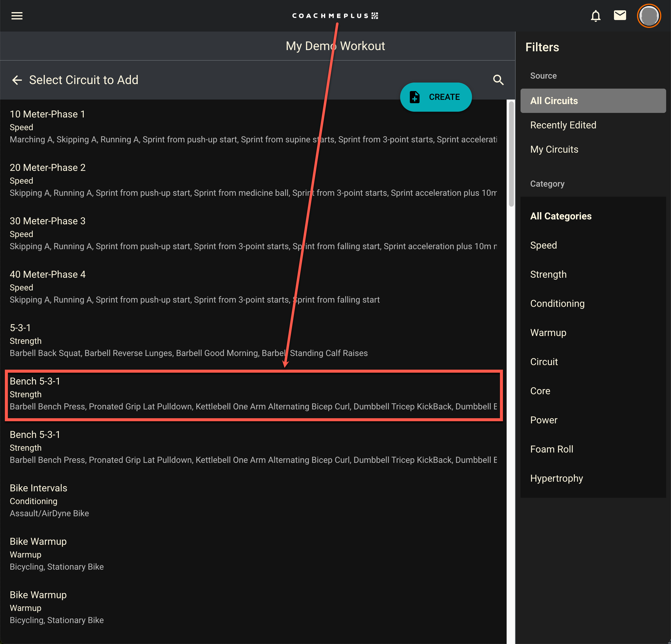The width and height of the screenshot is (671, 644).
Task: Select the All Circuits source filter
Action: [593, 101]
